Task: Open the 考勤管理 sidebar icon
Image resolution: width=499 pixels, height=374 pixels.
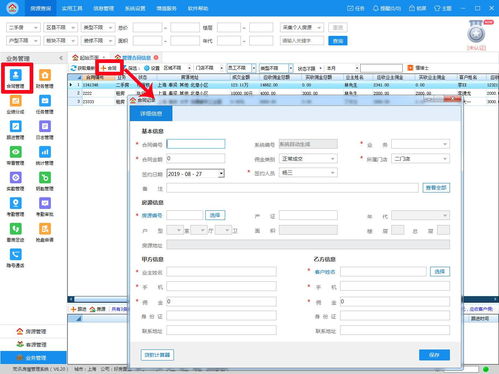Action: (x=16, y=207)
